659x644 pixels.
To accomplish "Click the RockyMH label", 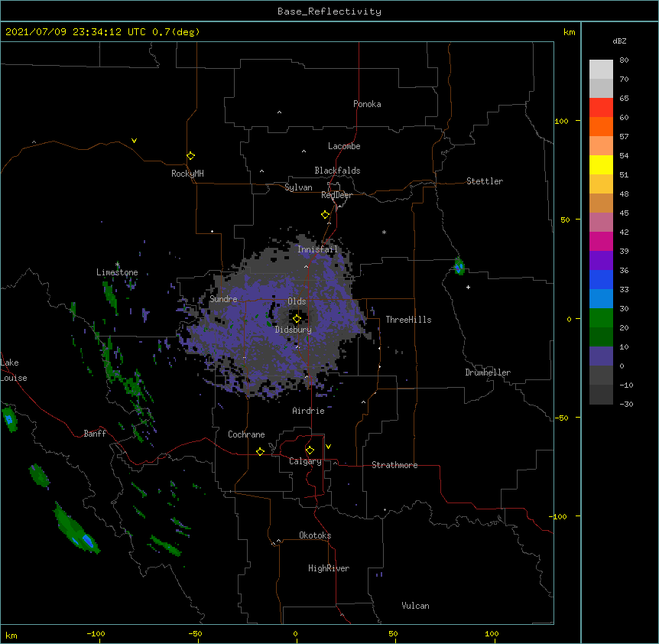I will coord(187,173).
